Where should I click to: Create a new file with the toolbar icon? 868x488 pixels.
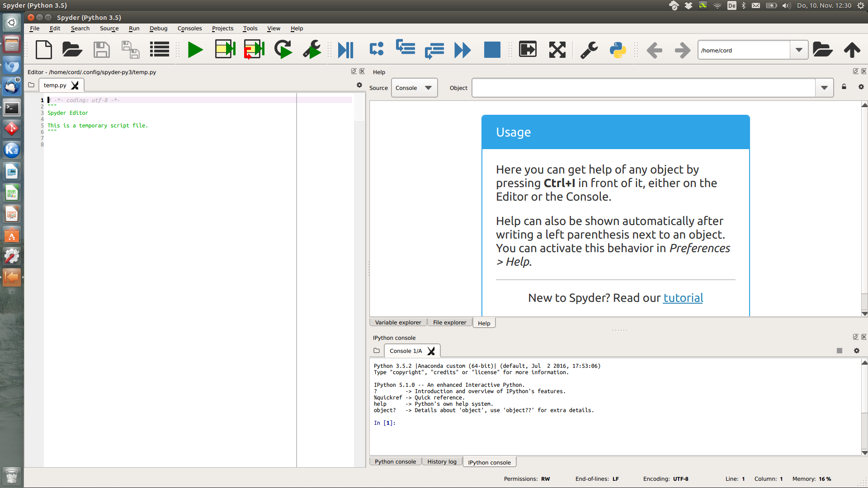coord(44,50)
